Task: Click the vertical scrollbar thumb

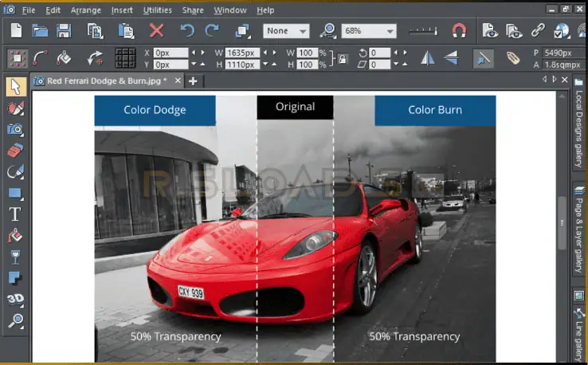Action: pyautogui.click(x=562, y=223)
